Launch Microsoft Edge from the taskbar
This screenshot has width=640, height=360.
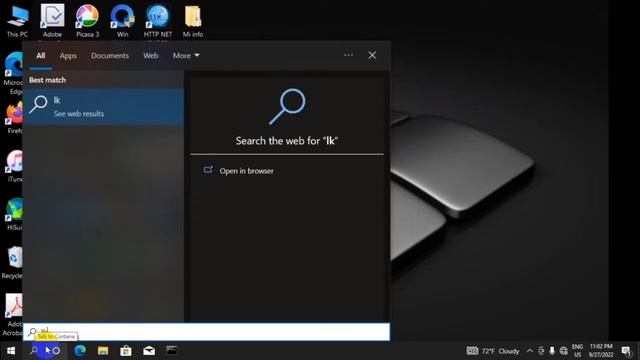[x=80, y=351]
